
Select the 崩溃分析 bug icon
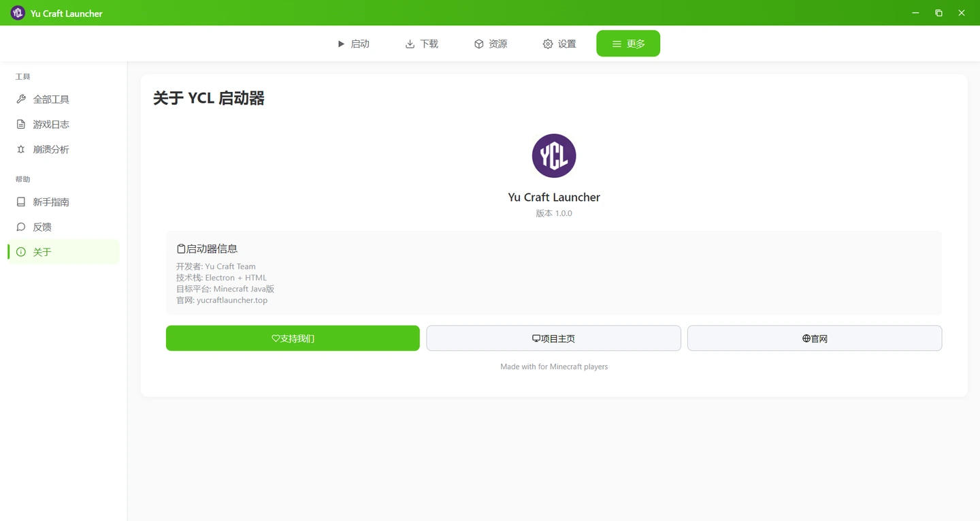[x=21, y=150]
